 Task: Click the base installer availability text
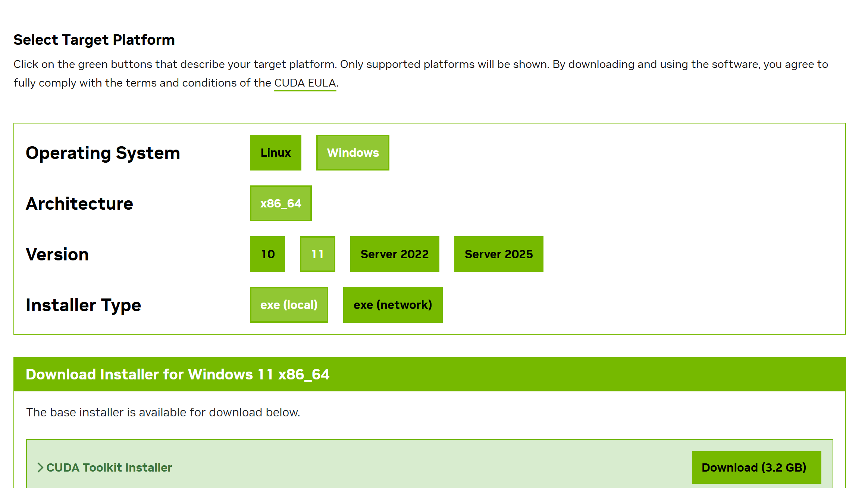163,412
